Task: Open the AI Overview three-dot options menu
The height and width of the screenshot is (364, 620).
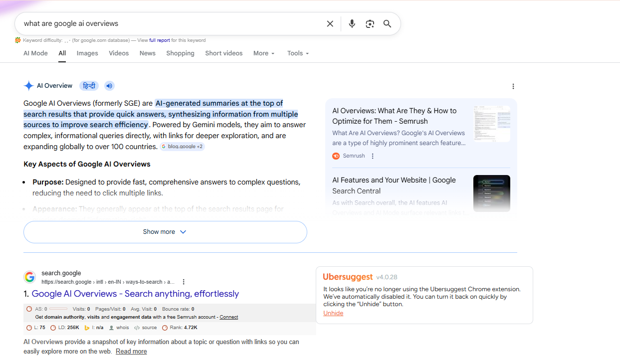Action: click(x=513, y=86)
